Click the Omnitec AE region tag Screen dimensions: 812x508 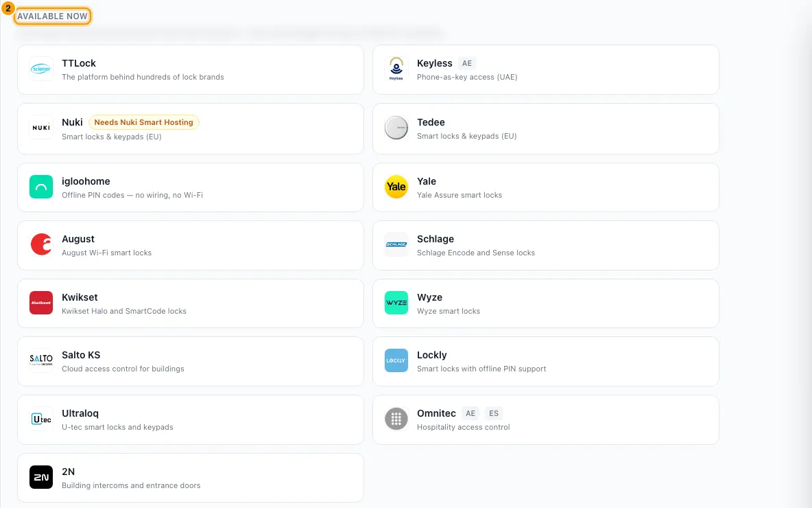(470, 413)
